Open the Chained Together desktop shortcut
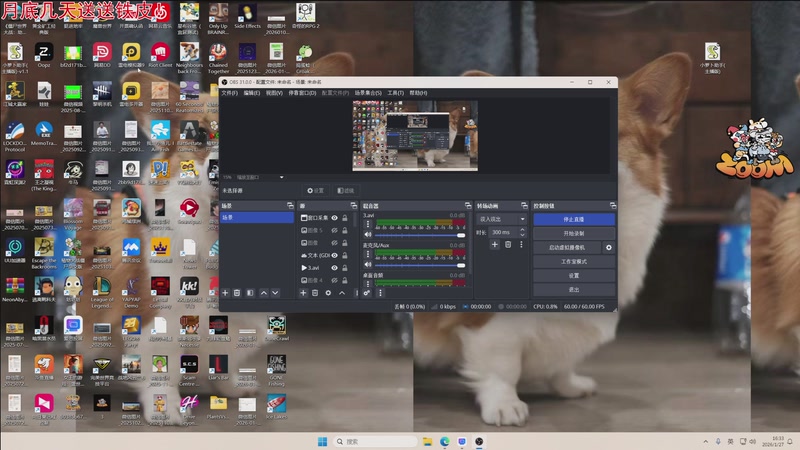 218,58
